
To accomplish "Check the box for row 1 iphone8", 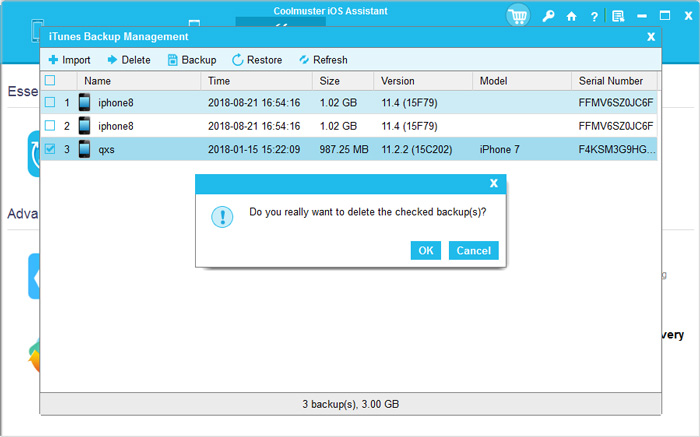I will point(50,102).
